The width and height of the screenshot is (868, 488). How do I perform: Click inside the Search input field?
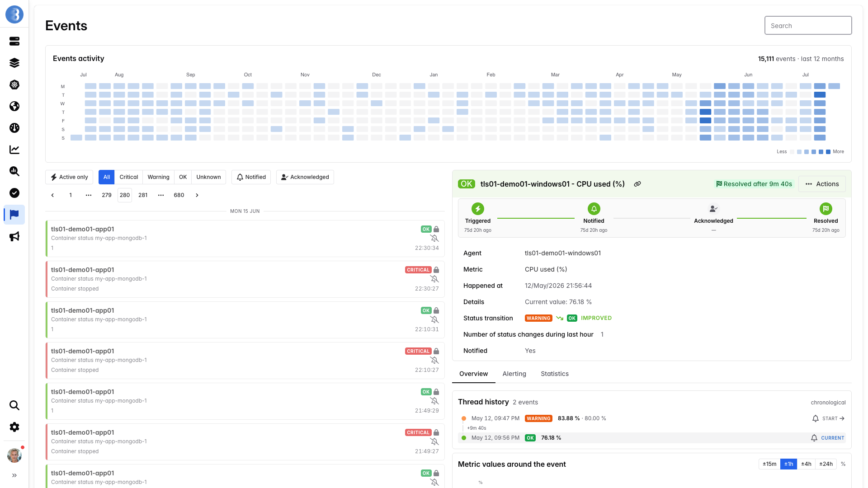click(808, 25)
